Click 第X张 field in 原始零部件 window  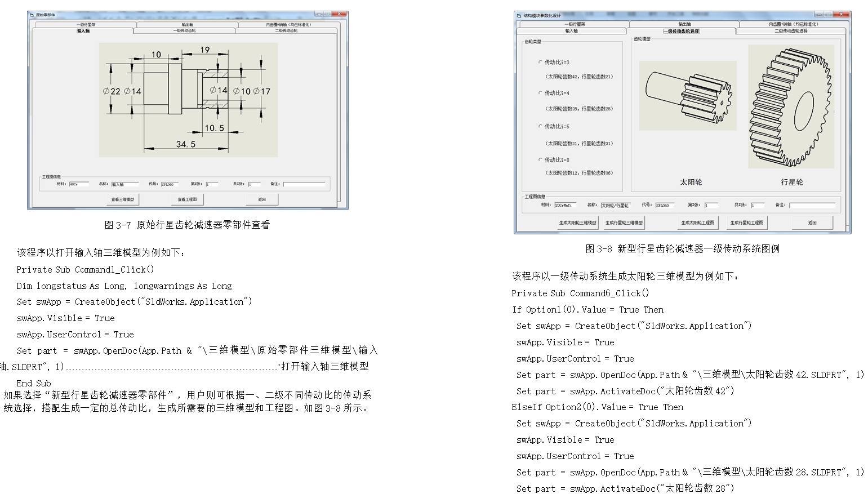[212, 184]
